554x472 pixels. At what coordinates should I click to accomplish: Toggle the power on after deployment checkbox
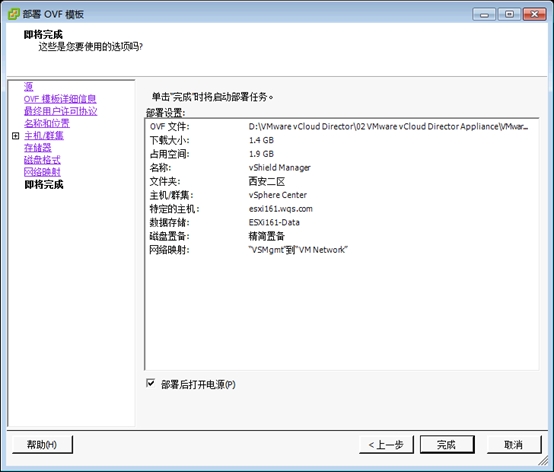(151, 383)
